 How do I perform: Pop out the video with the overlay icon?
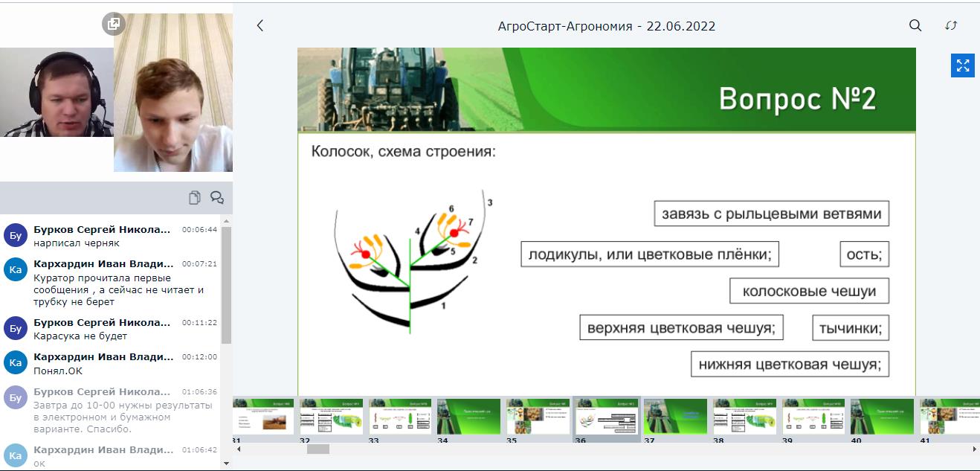(113, 24)
